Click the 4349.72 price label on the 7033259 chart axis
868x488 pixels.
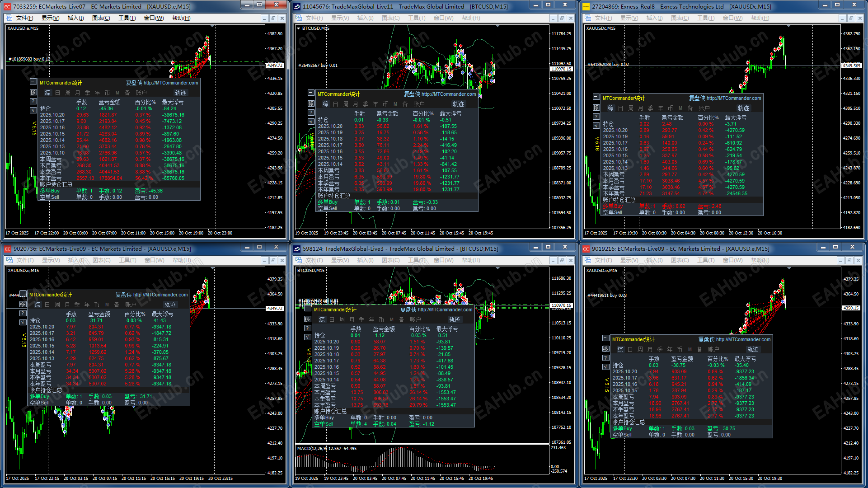(x=275, y=65)
